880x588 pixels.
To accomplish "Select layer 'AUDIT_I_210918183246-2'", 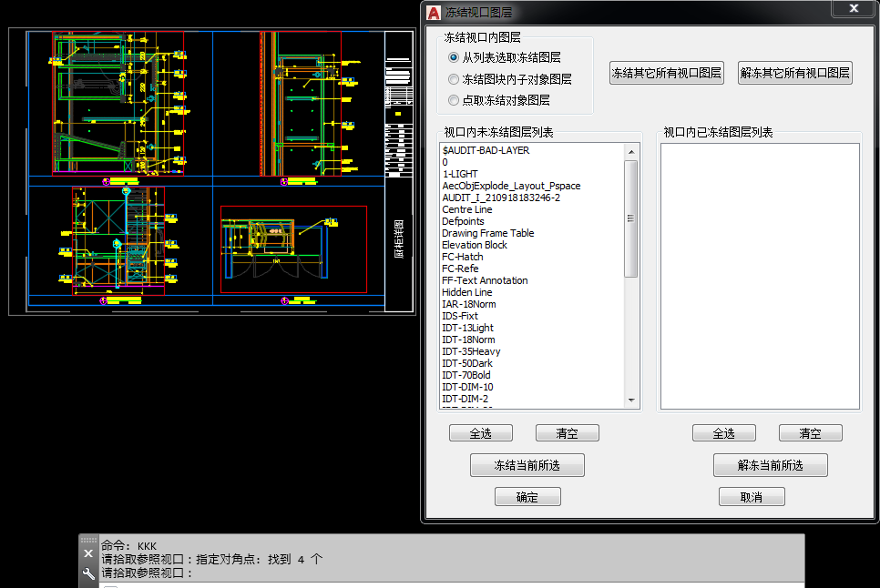I will 533,198.
